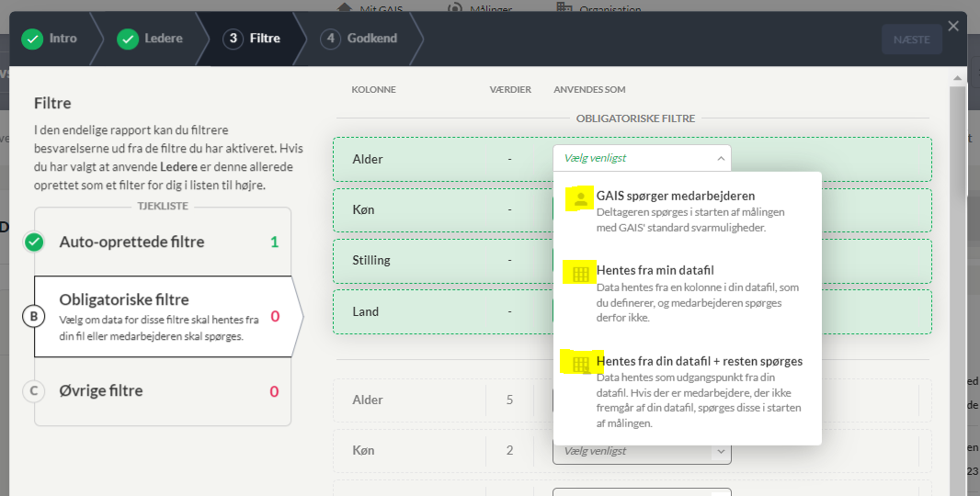Click the VÆRDIER column header

click(x=510, y=90)
